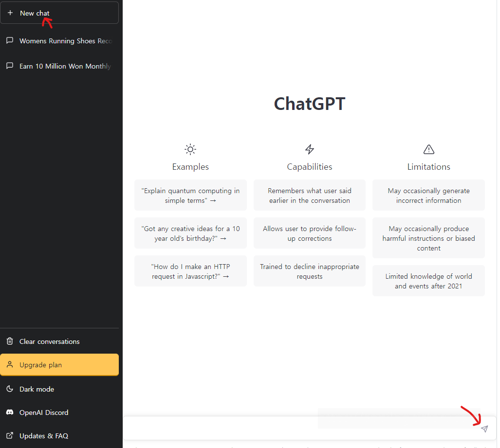Click the lightning bolt icon above Capabilities
The width and height of the screenshot is (500, 448).
pyautogui.click(x=309, y=149)
